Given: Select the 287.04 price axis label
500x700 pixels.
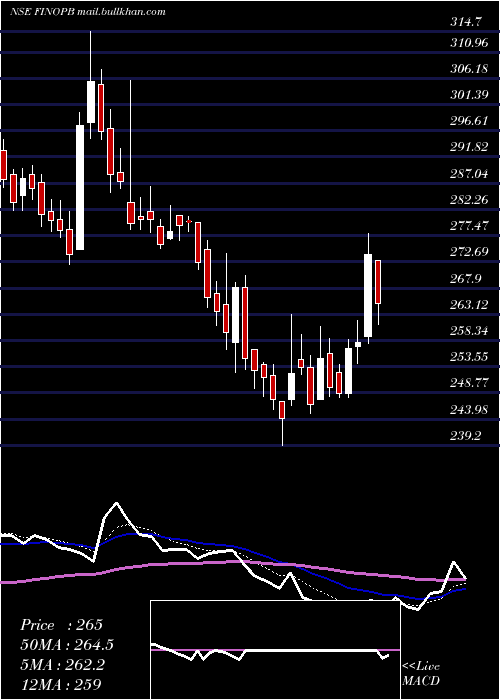Looking at the screenshot, I should [470, 174].
